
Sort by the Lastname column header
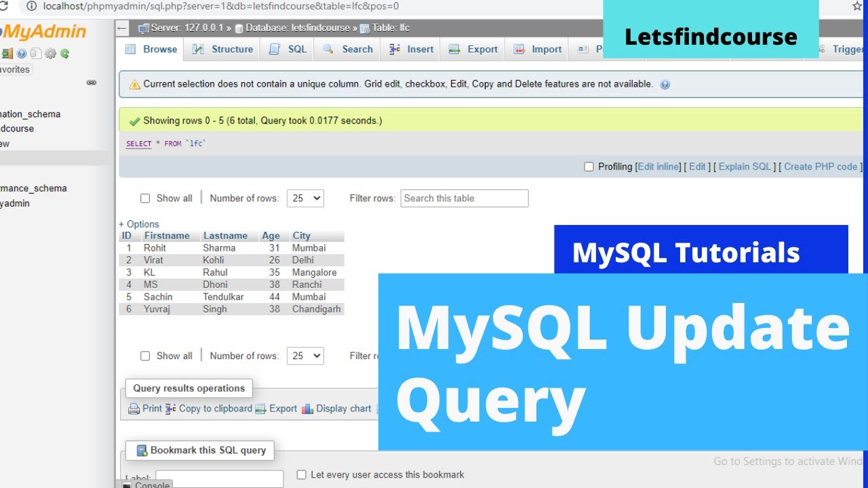click(225, 236)
